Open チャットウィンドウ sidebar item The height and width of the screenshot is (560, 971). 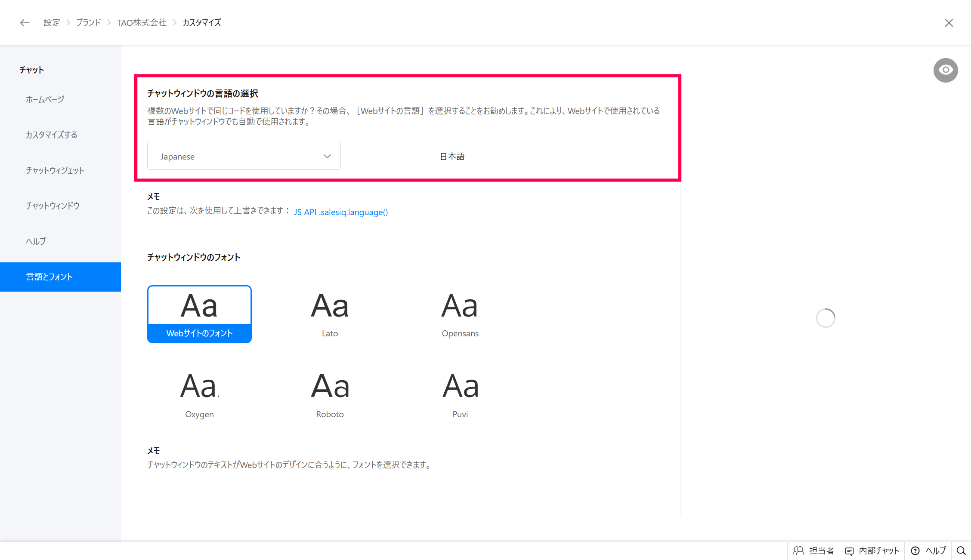53,206
